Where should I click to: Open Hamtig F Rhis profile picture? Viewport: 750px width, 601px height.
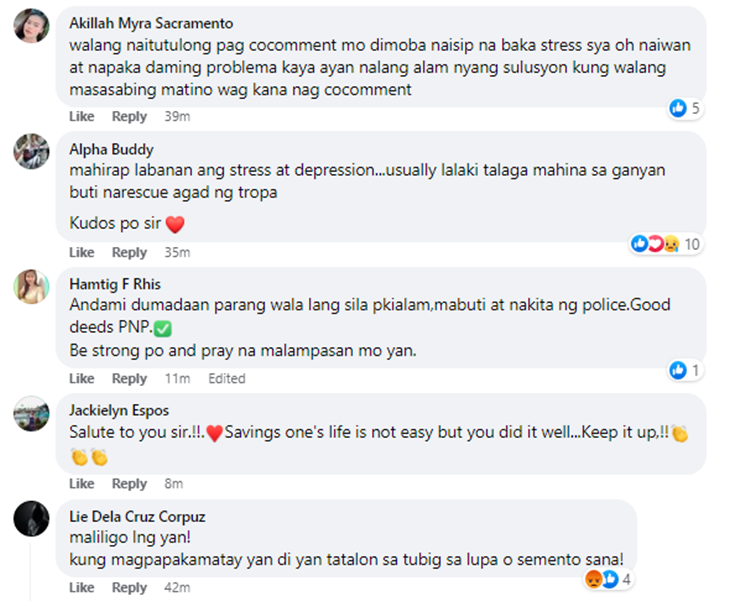[32, 285]
